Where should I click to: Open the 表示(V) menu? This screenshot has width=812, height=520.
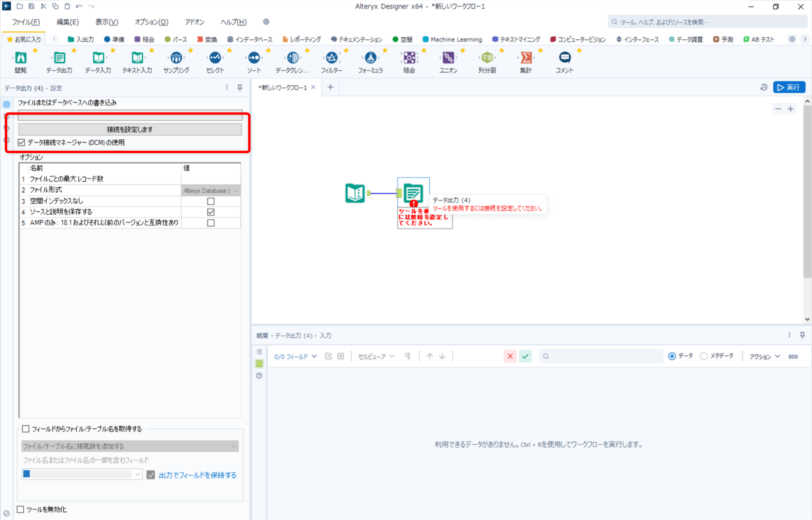coord(107,22)
